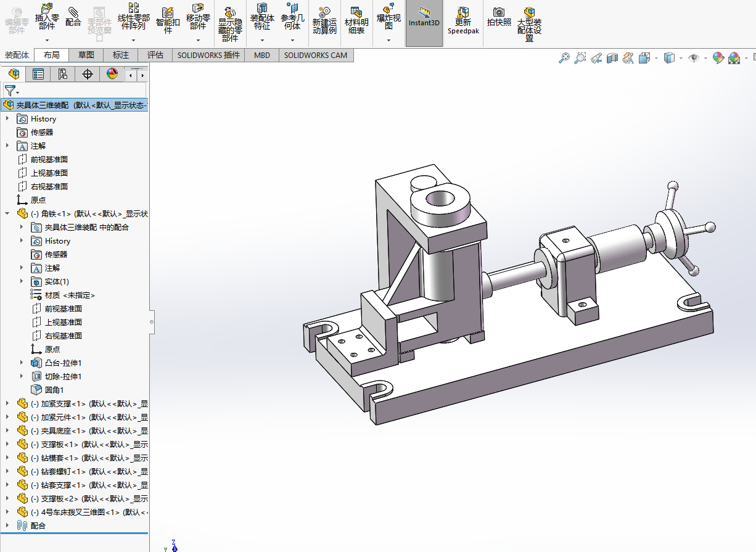This screenshot has height=552, width=756.
Task: Click the Display Style cube icon
Action: coord(670,58)
